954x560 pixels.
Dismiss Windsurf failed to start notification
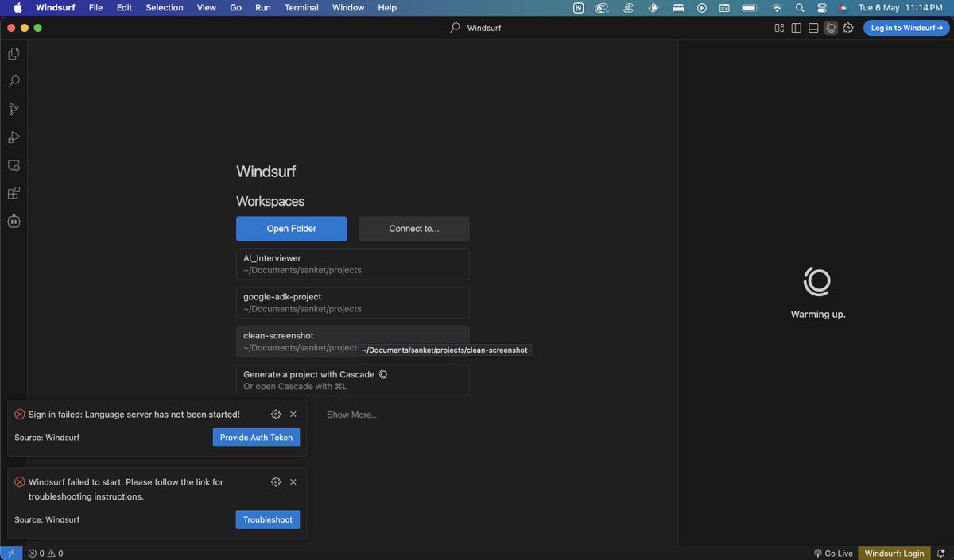[x=293, y=482]
